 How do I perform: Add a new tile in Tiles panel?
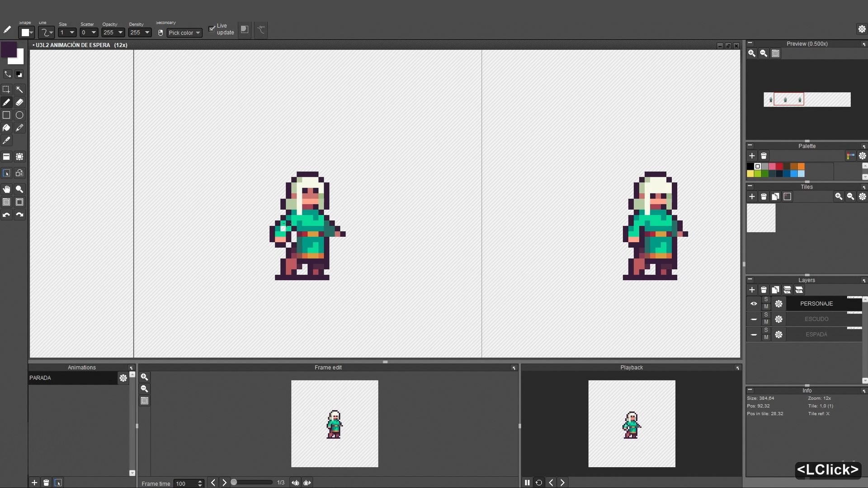[x=752, y=197]
